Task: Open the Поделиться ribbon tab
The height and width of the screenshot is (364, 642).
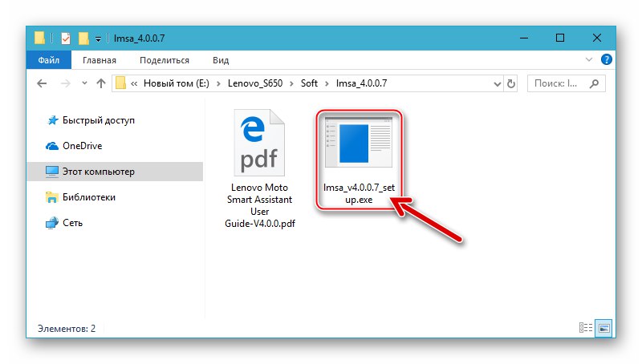Action: (165, 60)
